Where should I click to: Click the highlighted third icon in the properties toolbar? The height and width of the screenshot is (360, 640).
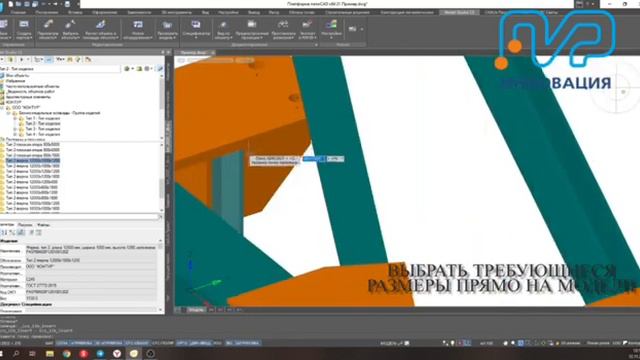click(x=21, y=233)
